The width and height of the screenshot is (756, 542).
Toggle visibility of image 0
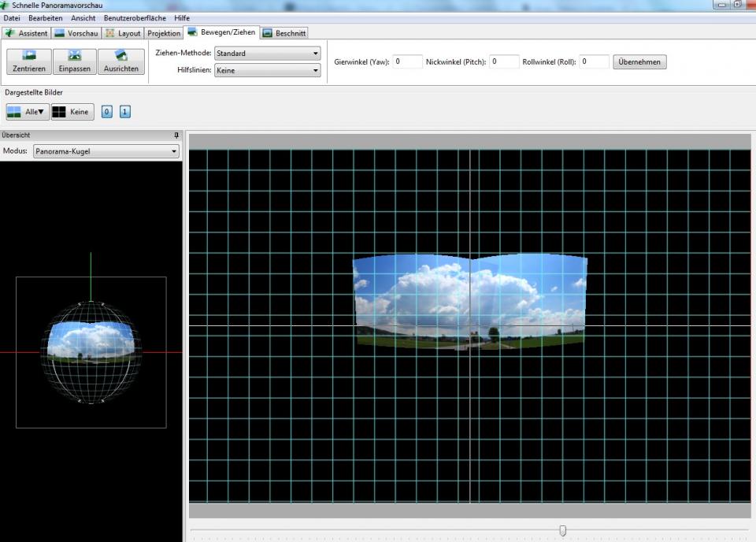pyautogui.click(x=108, y=112)
